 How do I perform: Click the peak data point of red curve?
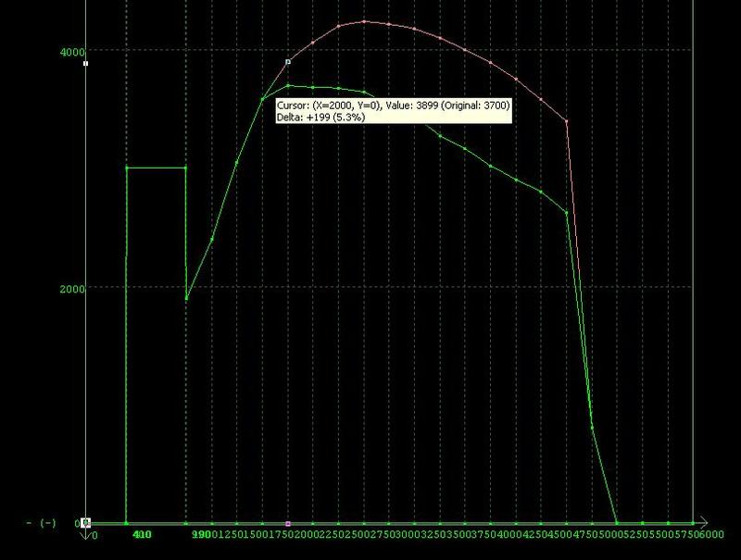click(x=365, y=21)
